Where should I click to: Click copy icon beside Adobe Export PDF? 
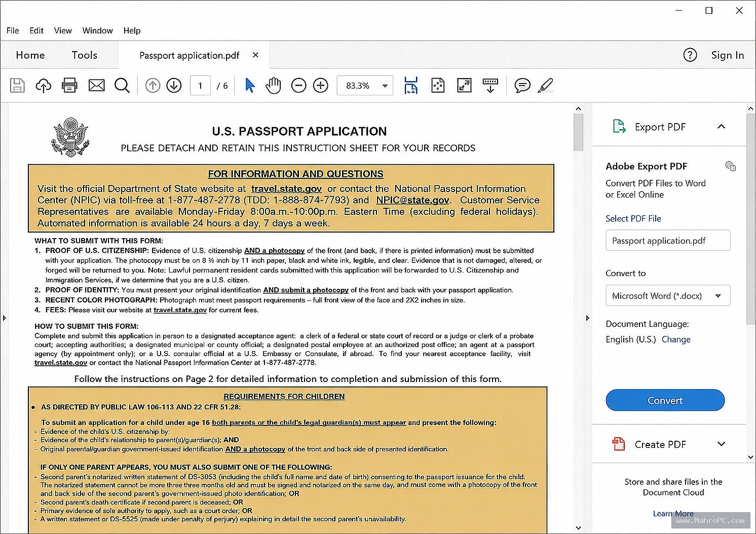(730, 166)
